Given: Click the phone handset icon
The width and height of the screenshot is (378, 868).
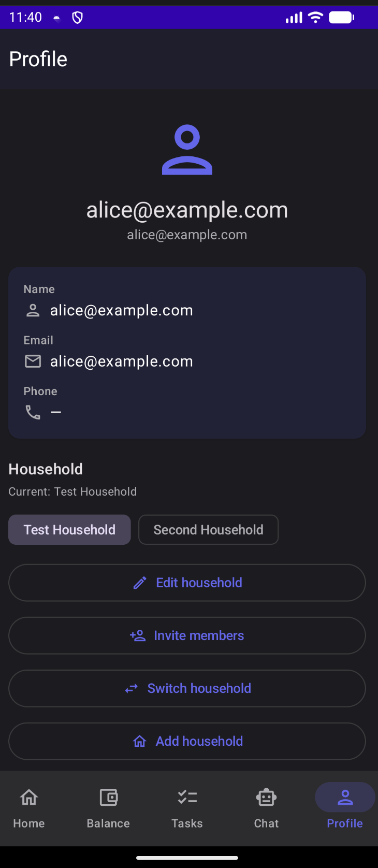Looking at the screenshot, I should point(33,412).
